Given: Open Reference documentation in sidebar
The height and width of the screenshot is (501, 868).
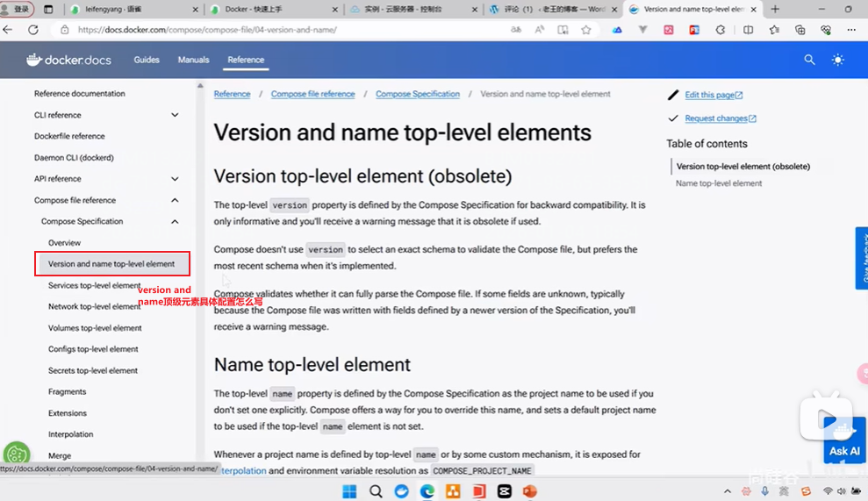Looking at the screenshot, I should 79,94.
